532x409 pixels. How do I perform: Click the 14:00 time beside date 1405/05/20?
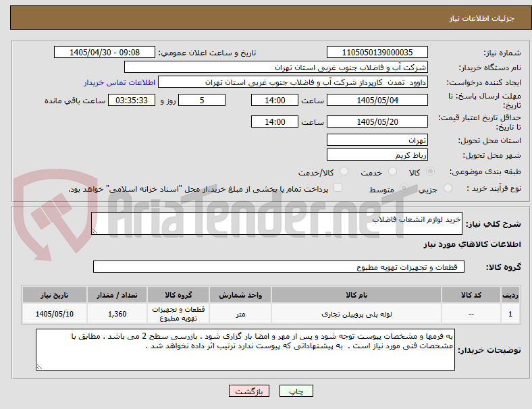pos(275,121)
